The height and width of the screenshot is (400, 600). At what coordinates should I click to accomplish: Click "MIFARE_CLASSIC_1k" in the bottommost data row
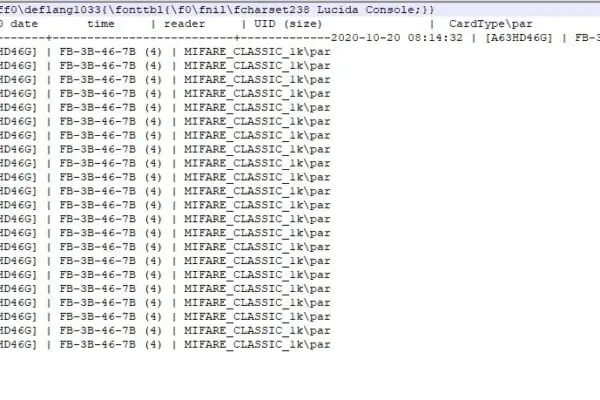coord(243,344)
